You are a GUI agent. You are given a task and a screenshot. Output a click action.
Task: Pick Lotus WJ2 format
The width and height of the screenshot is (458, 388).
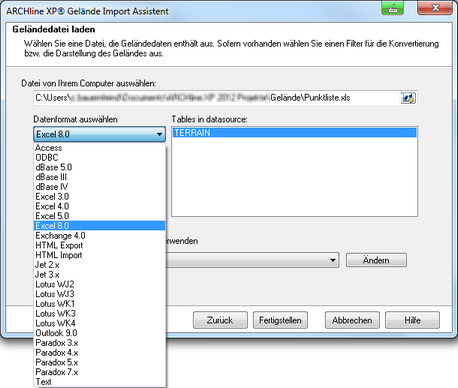[x=100, y=284]
